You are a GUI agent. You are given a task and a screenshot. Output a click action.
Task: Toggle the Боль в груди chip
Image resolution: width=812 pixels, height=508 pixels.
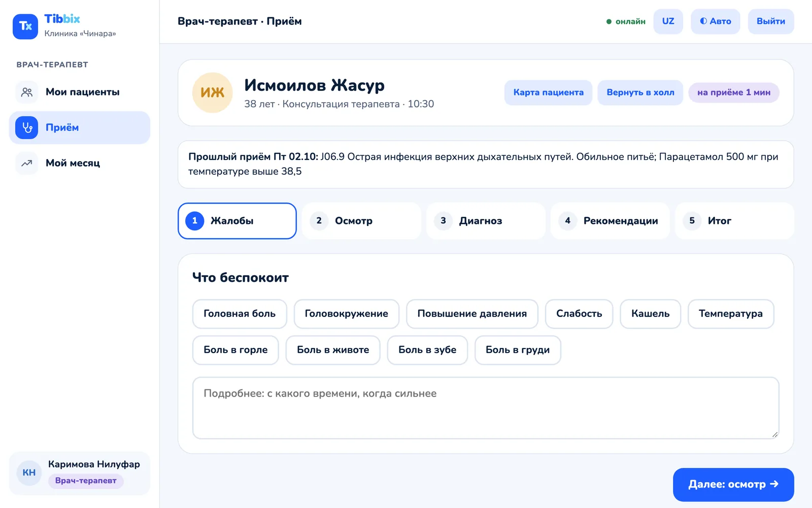pyautogui.click(x=518, y=350)
